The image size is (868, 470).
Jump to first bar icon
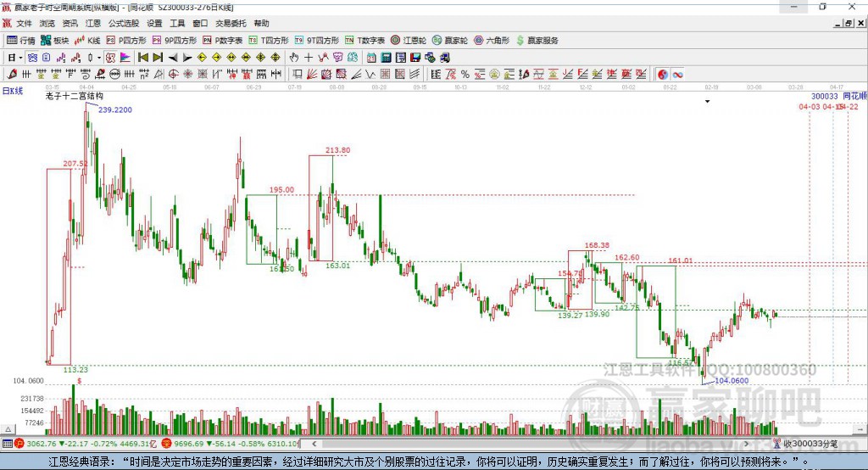point(142,58)
